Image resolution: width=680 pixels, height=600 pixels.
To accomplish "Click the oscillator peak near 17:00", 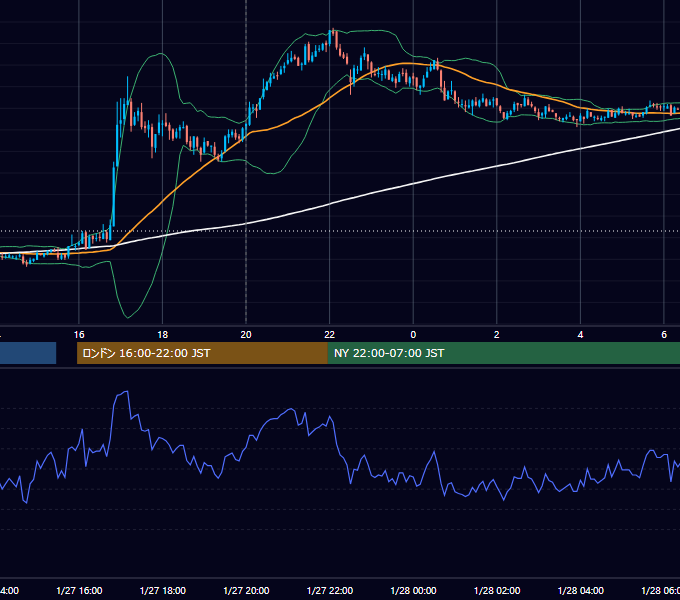I will pyautogui.click(x=127, y=392).
